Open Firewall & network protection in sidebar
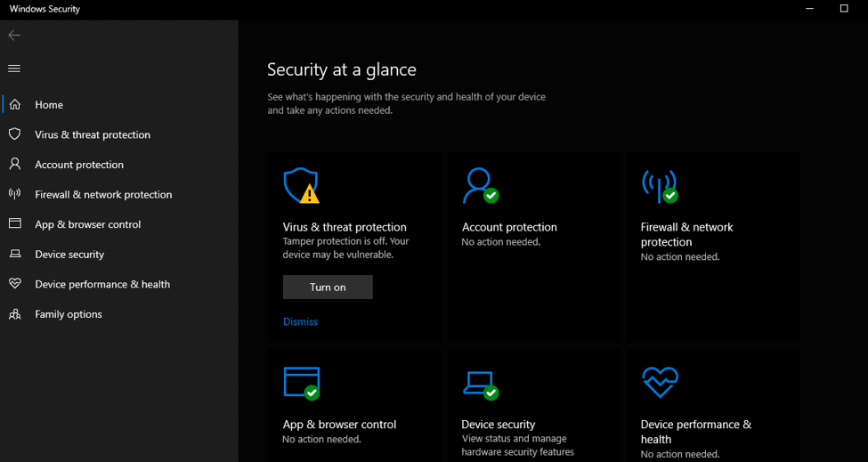 (x=103, y=195)
